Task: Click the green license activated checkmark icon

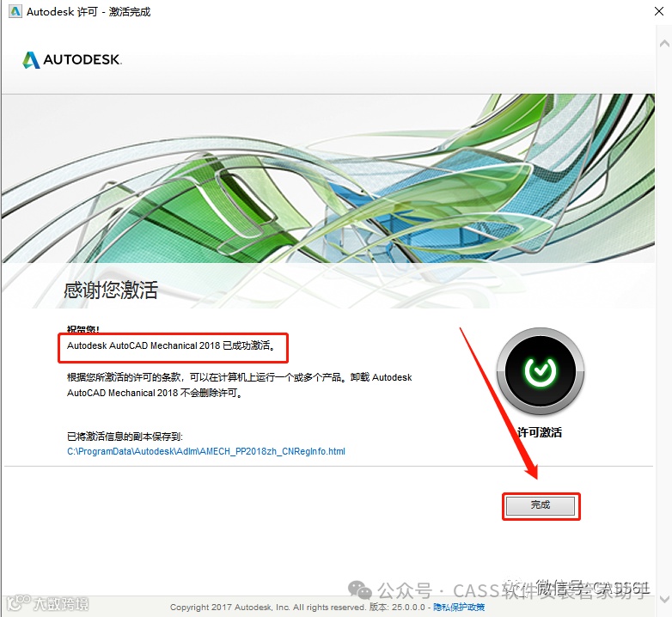Action: (x=540, y=371)
